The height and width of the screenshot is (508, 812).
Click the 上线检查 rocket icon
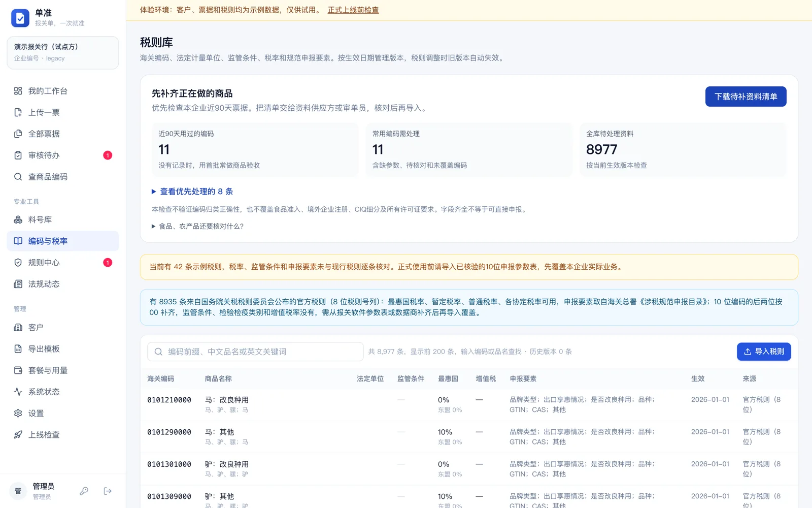pyautogui.click(x=18, y=434)
